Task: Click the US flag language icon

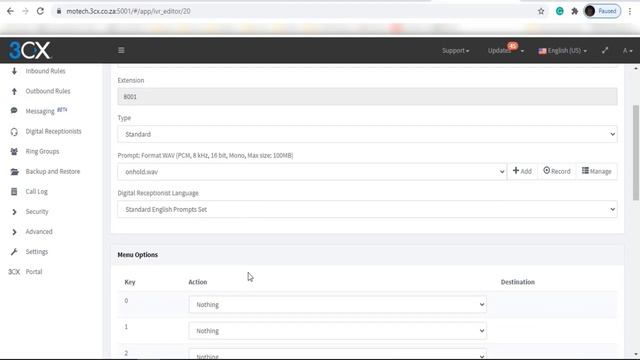Action: 542,51
